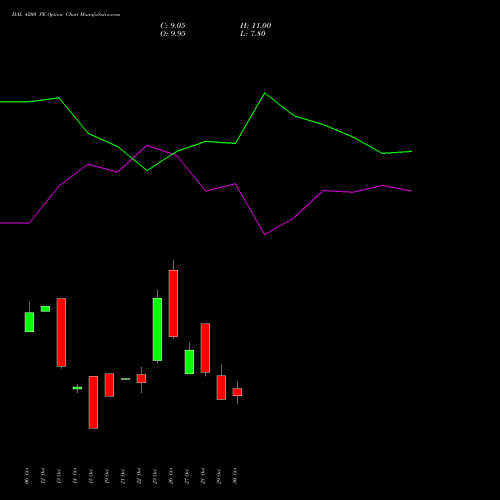The width and height of the screenshot is (500, 500).
Task: Click the close value C: 9.05
Action: [173, 26]
